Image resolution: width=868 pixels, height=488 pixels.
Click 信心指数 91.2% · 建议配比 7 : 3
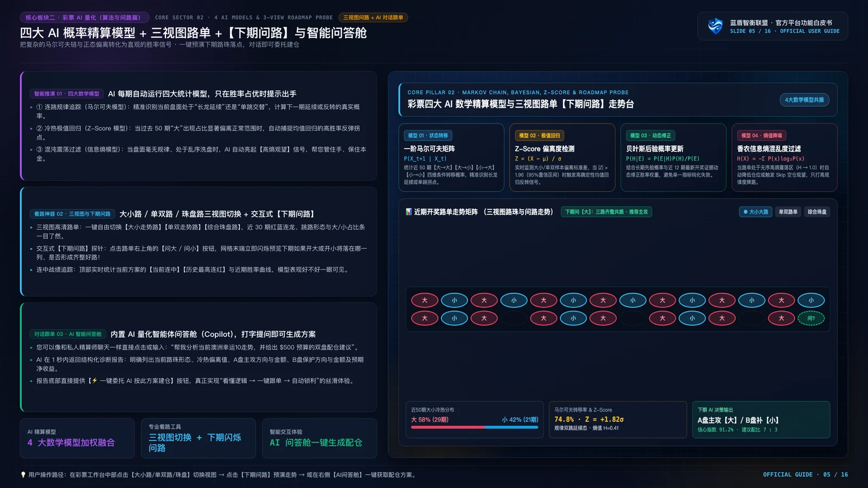point(737,430)
